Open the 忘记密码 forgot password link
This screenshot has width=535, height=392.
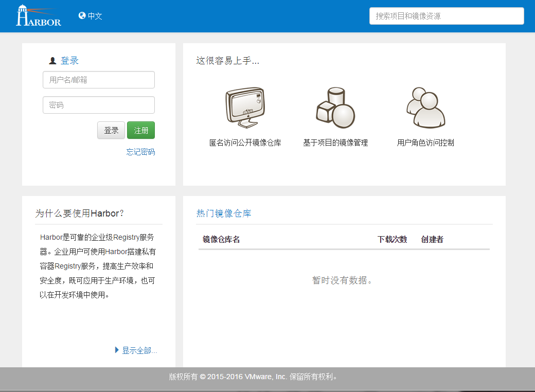coord(140,152)
